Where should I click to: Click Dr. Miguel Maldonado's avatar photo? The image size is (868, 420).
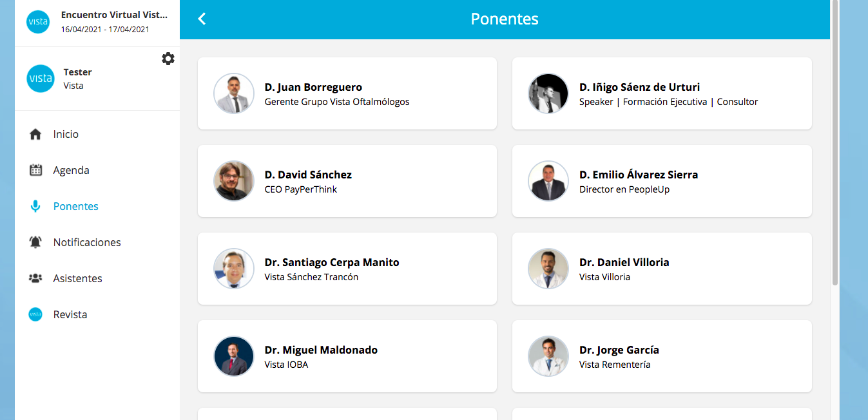coord(234,356)
